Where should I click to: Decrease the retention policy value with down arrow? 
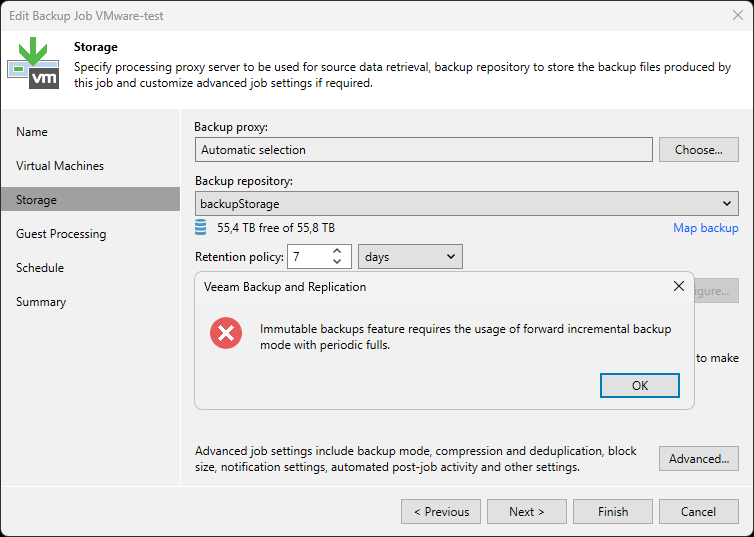[x=337, y=262]
